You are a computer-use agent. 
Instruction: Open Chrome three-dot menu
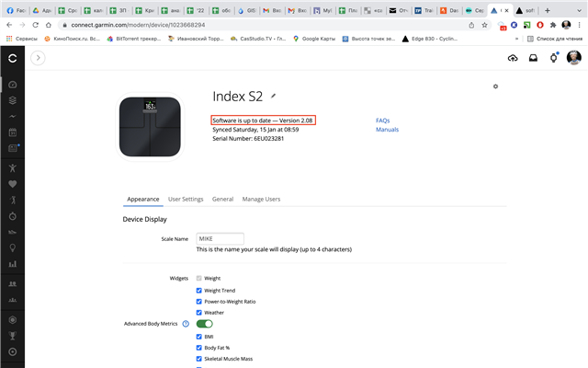pyautogui.click(x=580, y=25)
